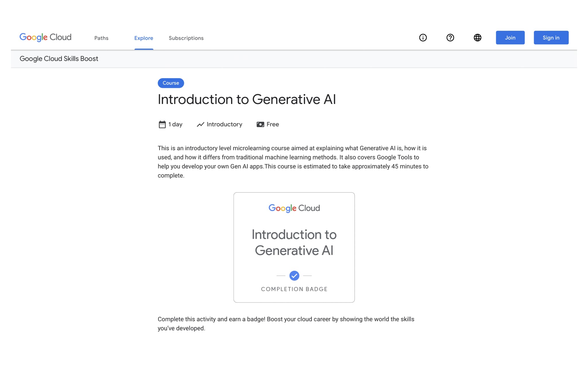Click the COMPLETION BADGE caption

click(x=294, y=289)
